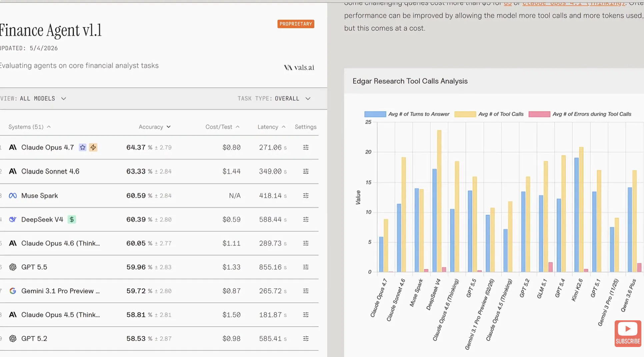This screenshot has height=357, width=644.
Task: Click the 418.14 s latency value
Action: click(x=273, y=196)
